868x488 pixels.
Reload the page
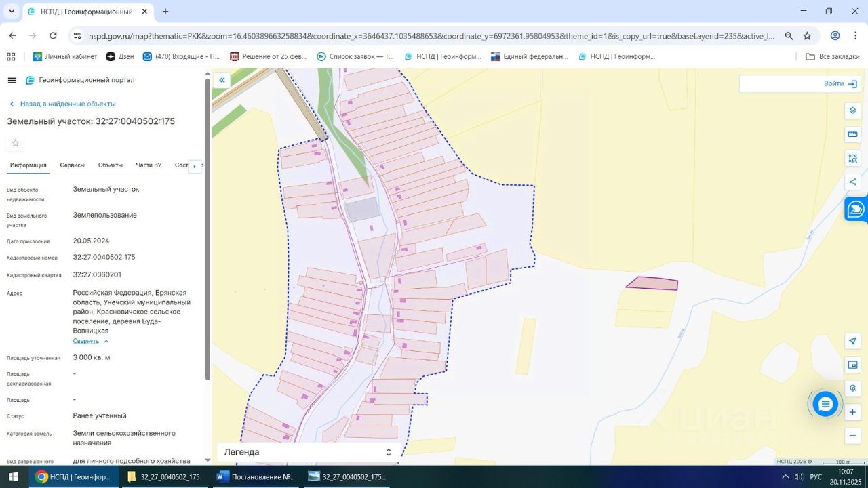pos(53,36)
